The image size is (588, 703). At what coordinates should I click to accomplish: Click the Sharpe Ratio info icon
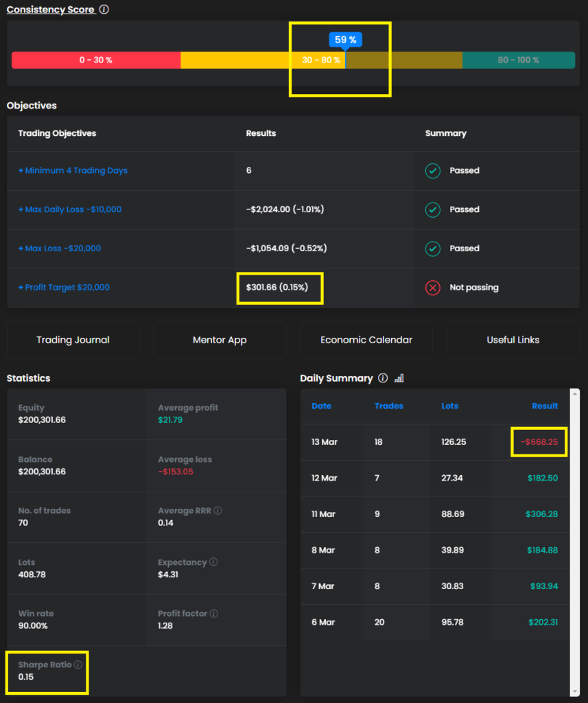click(78, 665)
